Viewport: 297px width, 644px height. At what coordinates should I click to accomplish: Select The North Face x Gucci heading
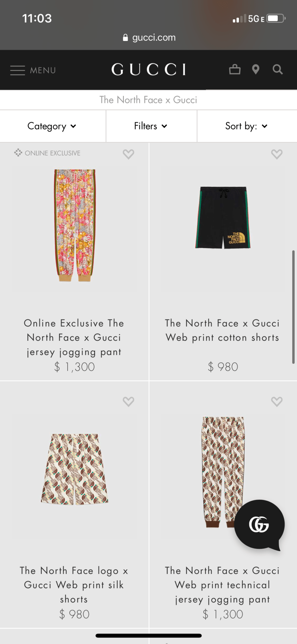(148, 100)
